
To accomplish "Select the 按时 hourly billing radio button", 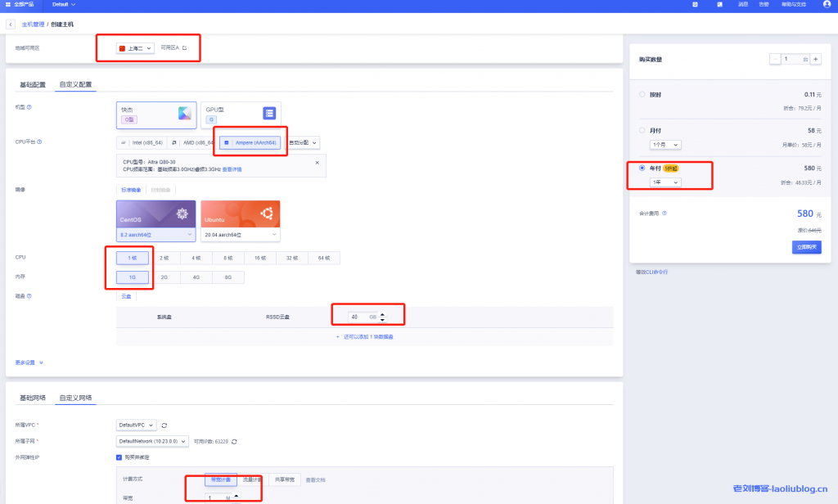I will click(642, 95).
